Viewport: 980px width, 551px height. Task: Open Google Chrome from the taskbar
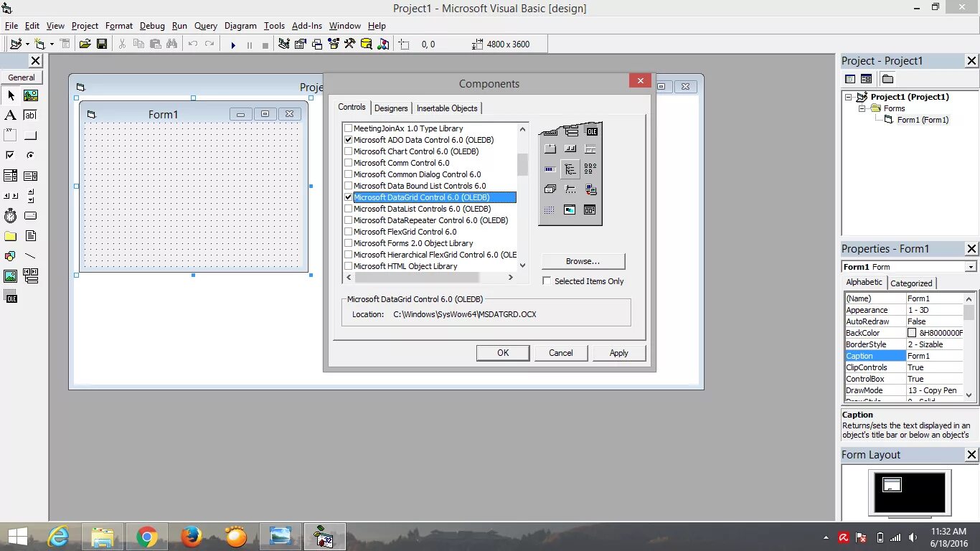[x=147, y=537]
